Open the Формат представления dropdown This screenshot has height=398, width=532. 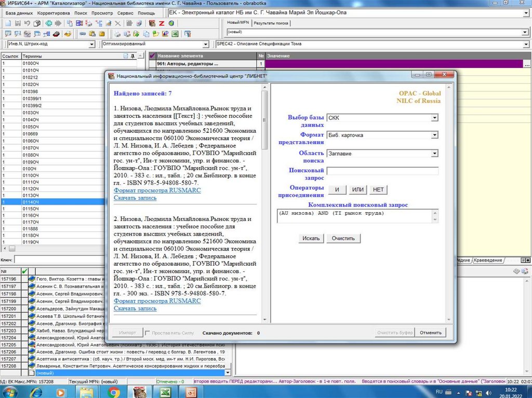pos(435,135)
